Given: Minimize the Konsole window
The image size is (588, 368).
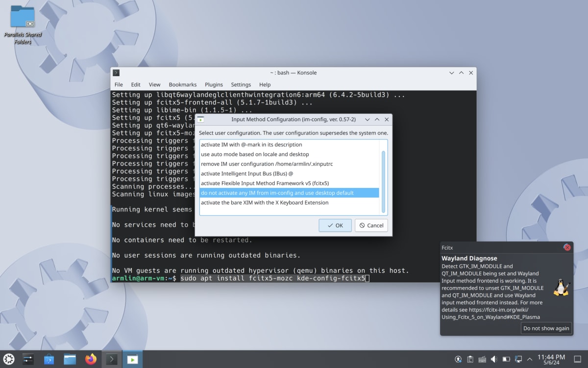Looking at the screenshot, I should 451,73.
